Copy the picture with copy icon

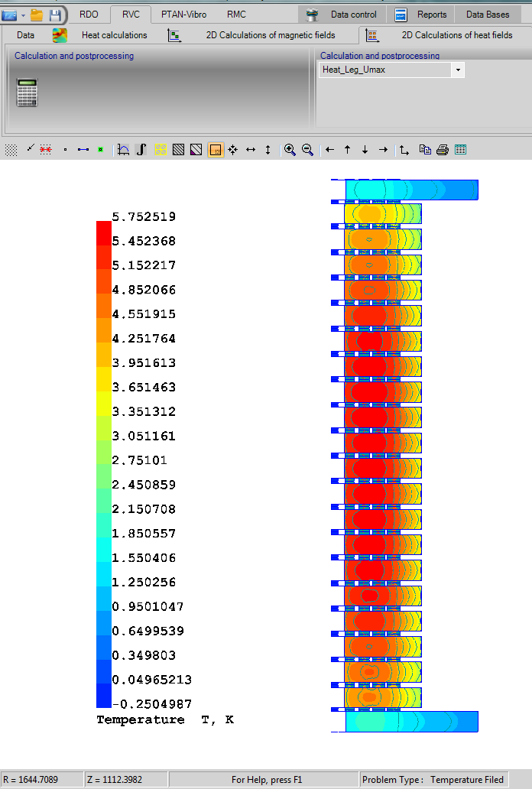425,149
